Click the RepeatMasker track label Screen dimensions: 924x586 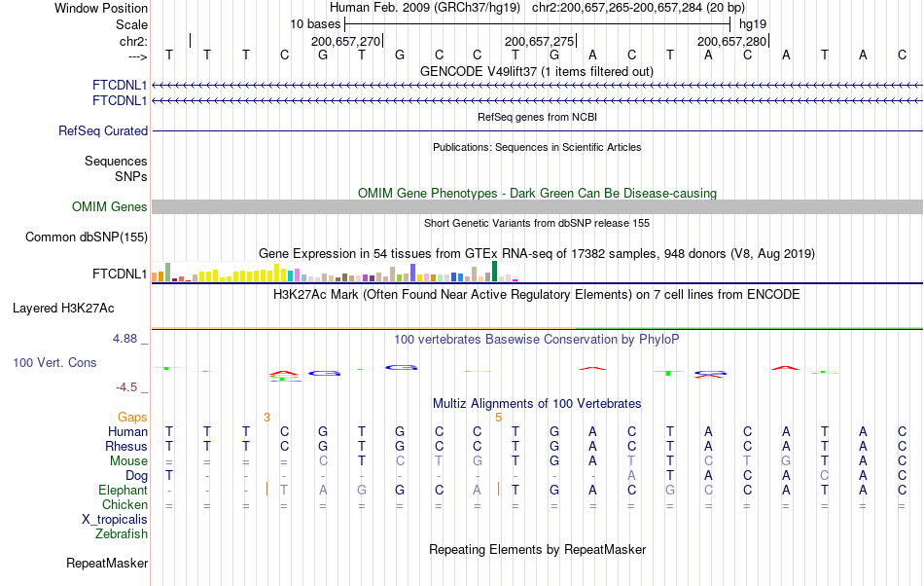[107, 563]
